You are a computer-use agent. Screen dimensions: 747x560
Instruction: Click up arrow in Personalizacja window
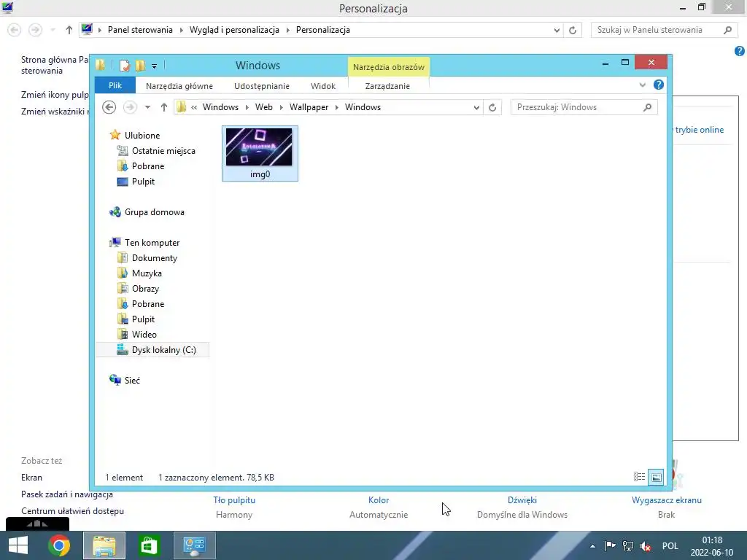69,30
